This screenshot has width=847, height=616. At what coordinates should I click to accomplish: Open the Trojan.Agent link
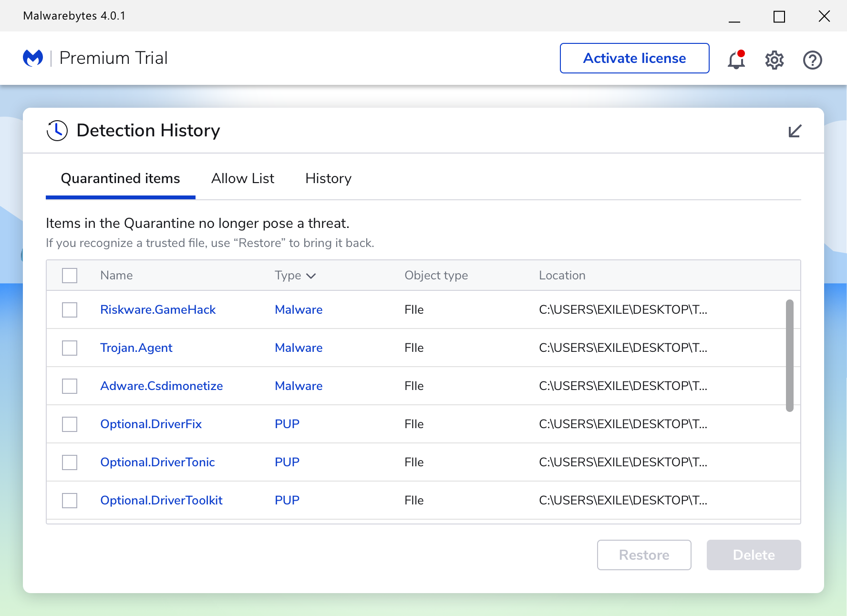pyautogui.click(x=136, y=348)
